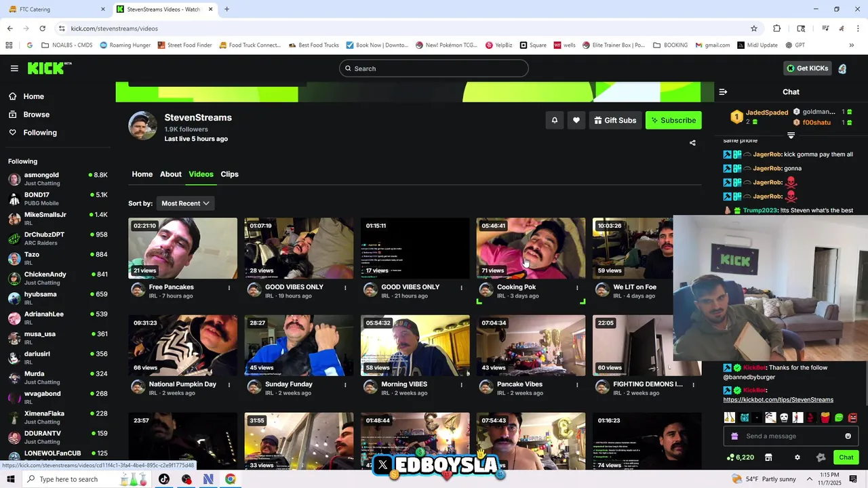Insert the french fries emote
Screen dimensions: 868x488
(825, 418)
